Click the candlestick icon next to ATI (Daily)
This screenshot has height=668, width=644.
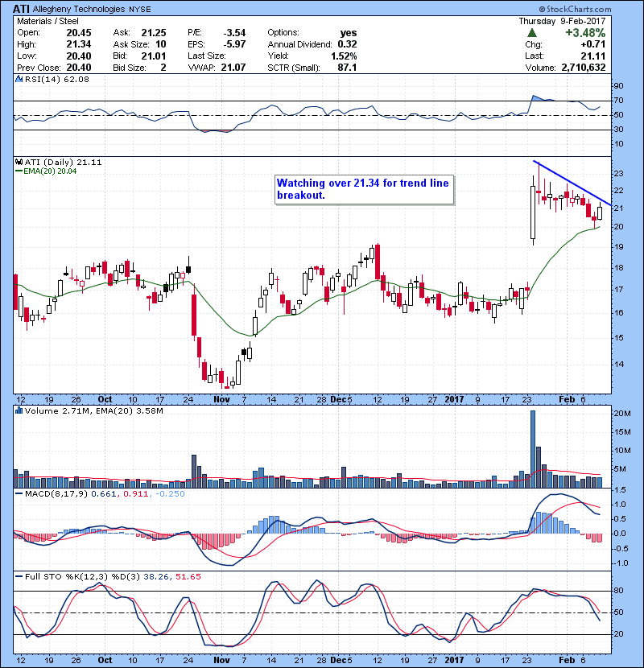coord(19,162)
